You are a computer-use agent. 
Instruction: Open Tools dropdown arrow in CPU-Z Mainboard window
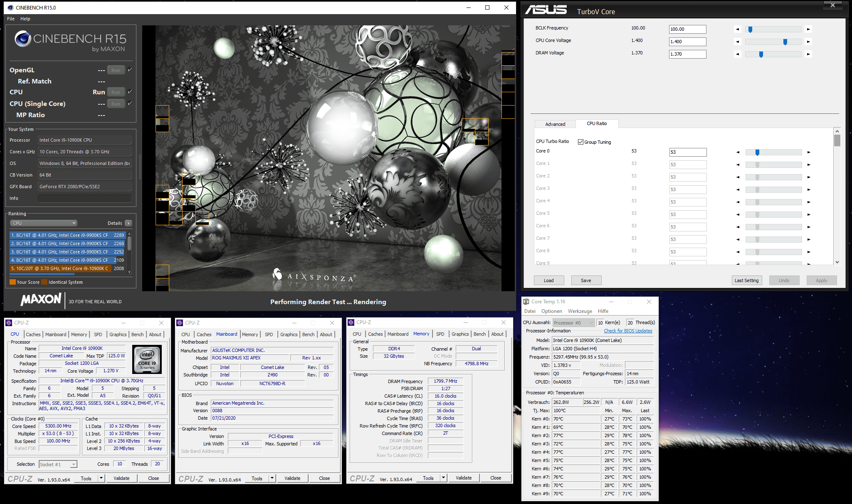click(272, 478)
